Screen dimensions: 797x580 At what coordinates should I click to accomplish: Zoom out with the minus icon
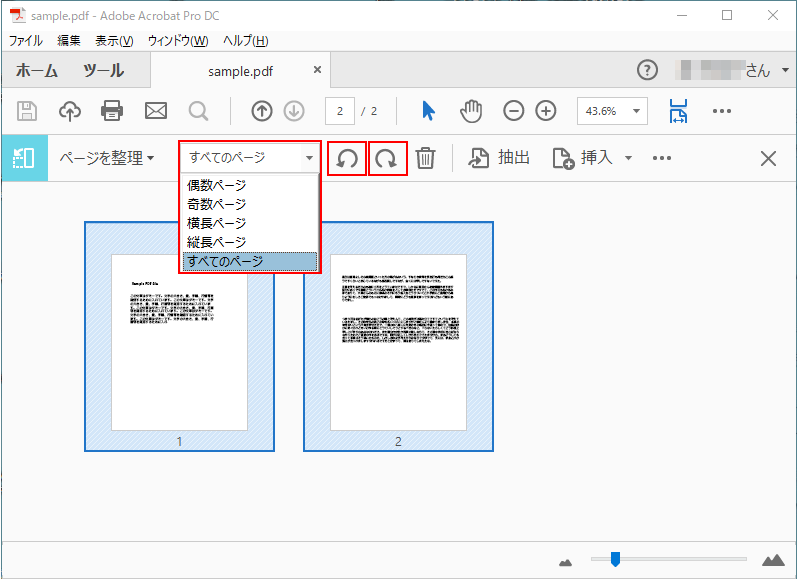[513, 111]
